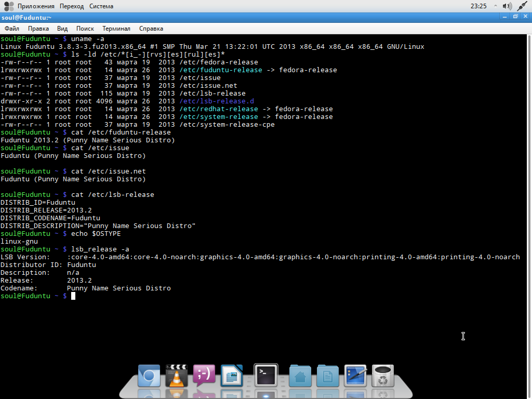
Task: Restore the terminal window using the maximize button
Action: [515, 17]
